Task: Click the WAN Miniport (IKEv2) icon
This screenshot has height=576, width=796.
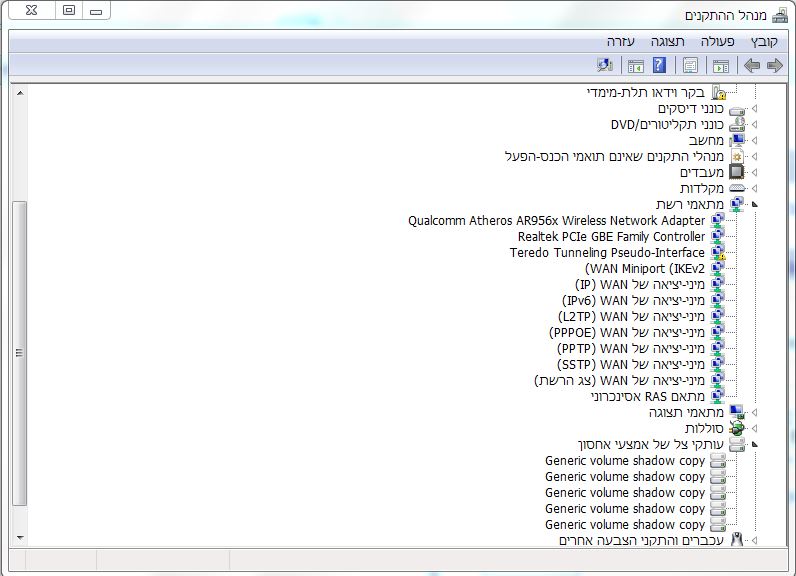Action: 717,268
